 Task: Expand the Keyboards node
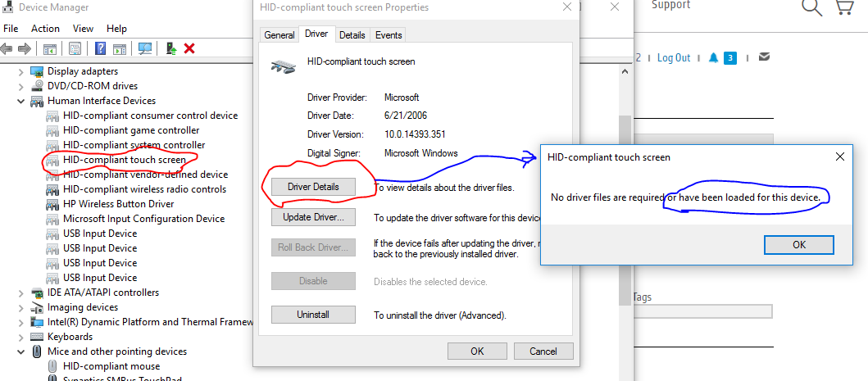click(21, 337)
